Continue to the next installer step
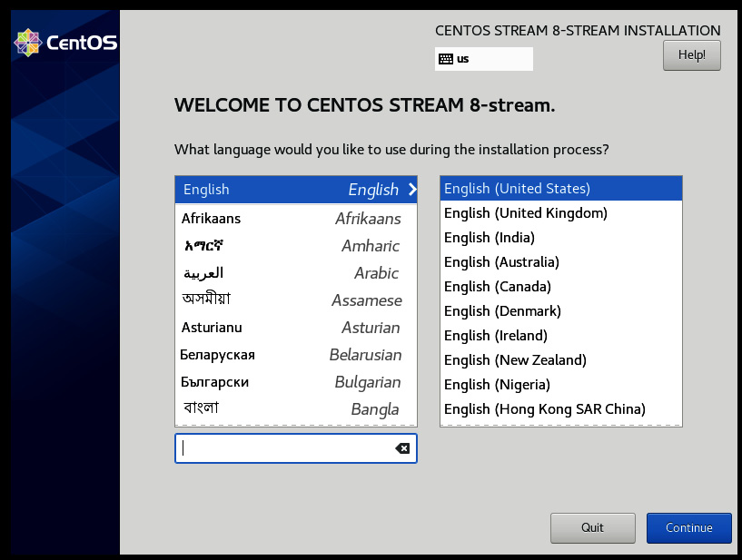The height and width of the screenshot is (560, 742). [689, 528]
